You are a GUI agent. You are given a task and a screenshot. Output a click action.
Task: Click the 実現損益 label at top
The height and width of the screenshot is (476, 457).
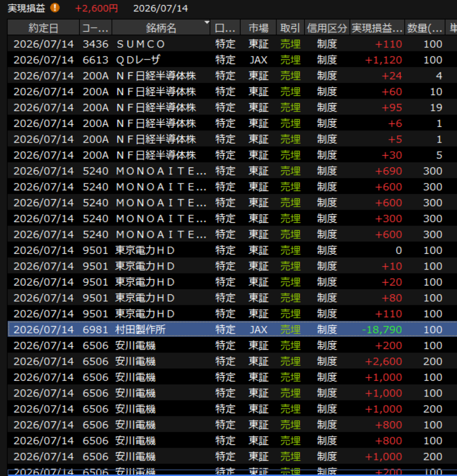(x=26, y=8)
